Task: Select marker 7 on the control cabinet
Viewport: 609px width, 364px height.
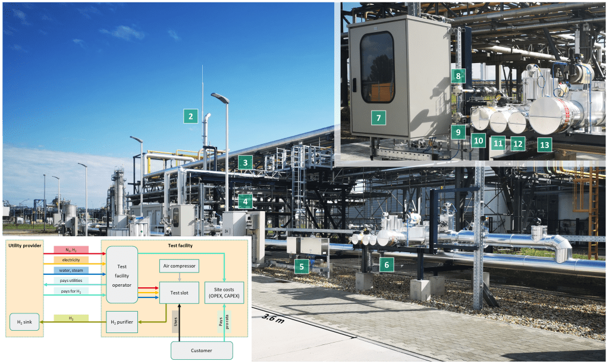Action: [378, 118]
